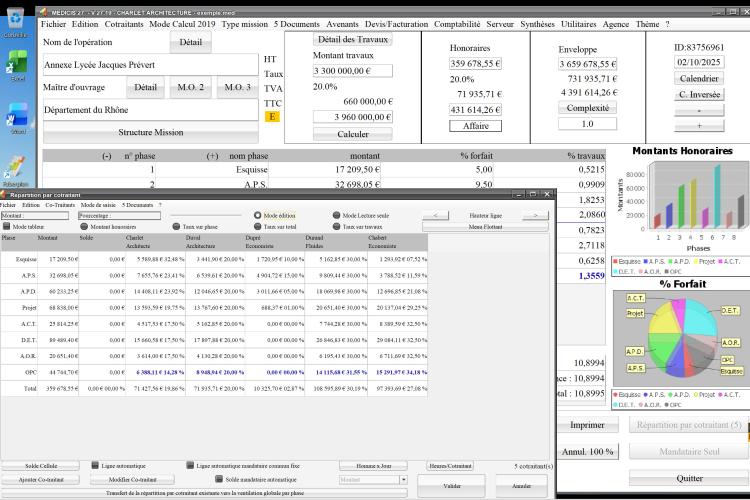This screenshot has height=500, width=750.
Task: Select Taux sur phase radio option
Action: point(176,226)
